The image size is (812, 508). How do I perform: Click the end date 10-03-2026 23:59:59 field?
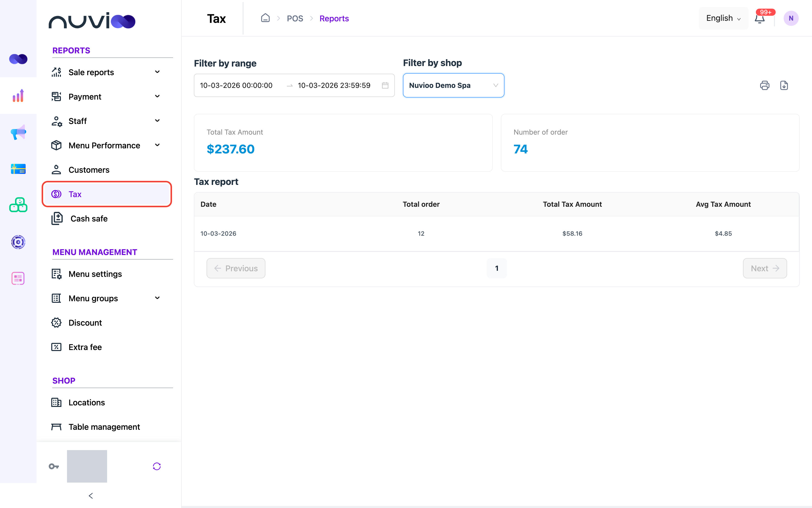point(334,85)
